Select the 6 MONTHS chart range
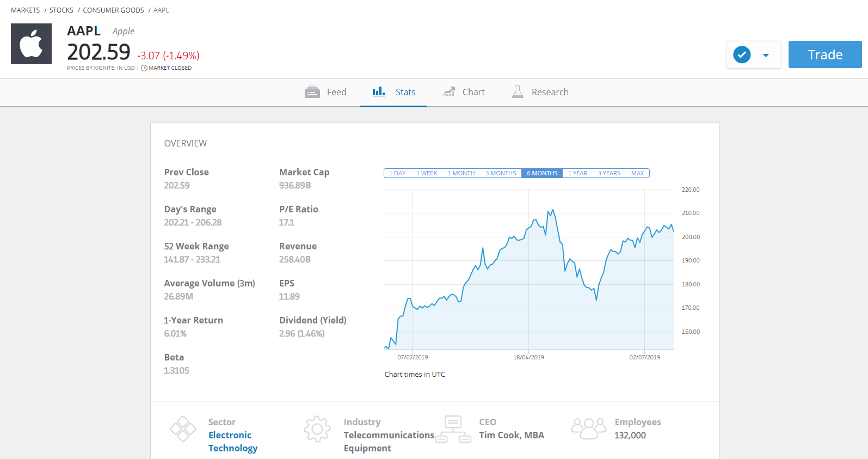This screenshot has height=459, width=868. coord(542,173)
